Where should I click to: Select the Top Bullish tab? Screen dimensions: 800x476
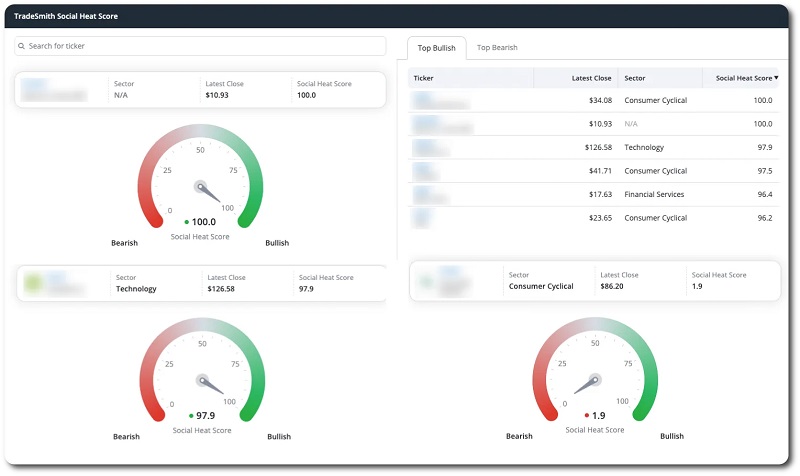(436, 48)
